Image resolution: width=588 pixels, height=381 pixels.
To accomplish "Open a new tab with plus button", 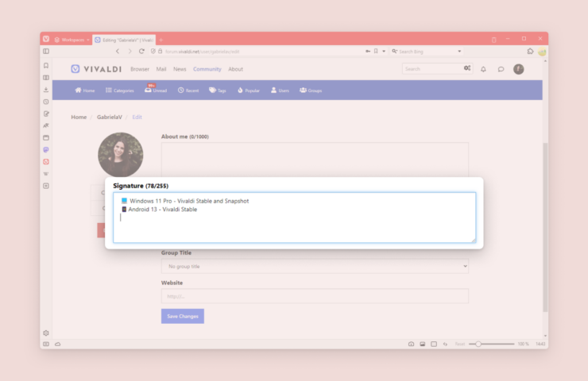I will 161,40.
